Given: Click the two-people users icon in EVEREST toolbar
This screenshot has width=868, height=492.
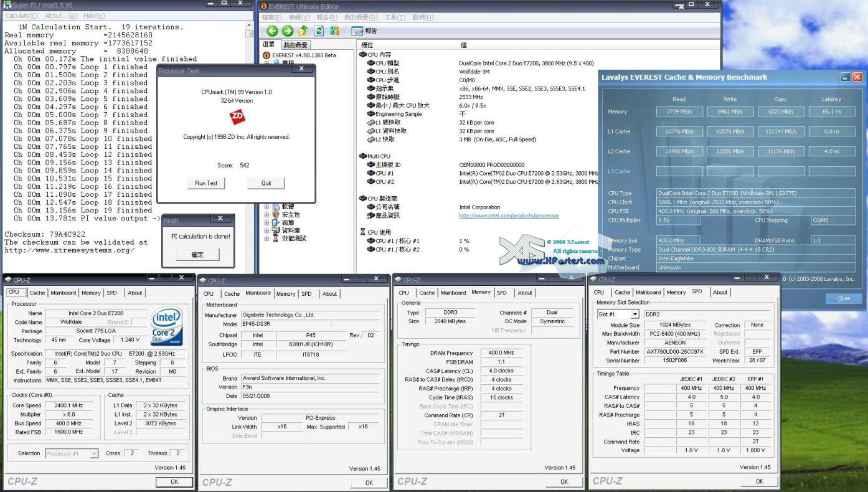Looking at the screenshot, I should [334, 31].
